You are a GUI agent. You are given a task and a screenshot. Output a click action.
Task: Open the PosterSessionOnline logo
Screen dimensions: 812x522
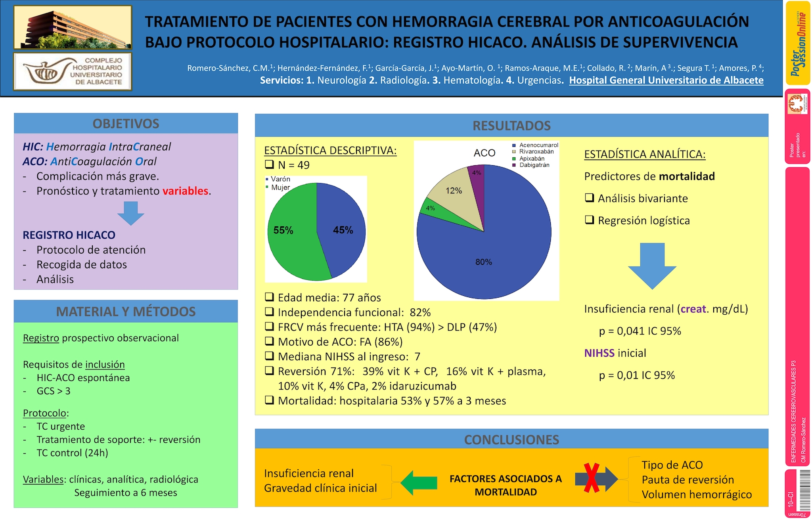coord(798,43)
